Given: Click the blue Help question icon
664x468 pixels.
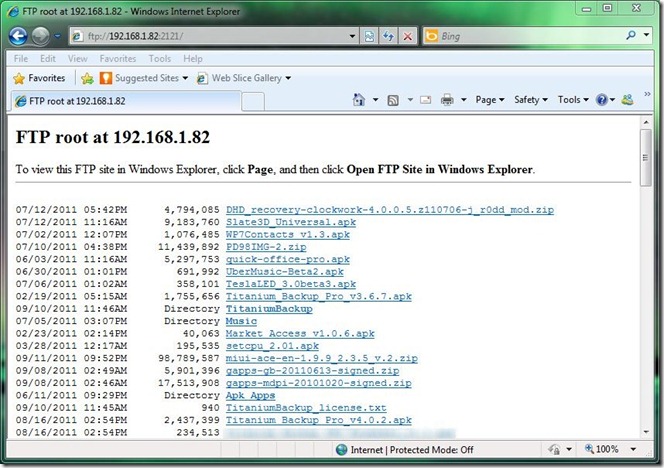Looking at the screenshot, I should [x=601, y=100].
